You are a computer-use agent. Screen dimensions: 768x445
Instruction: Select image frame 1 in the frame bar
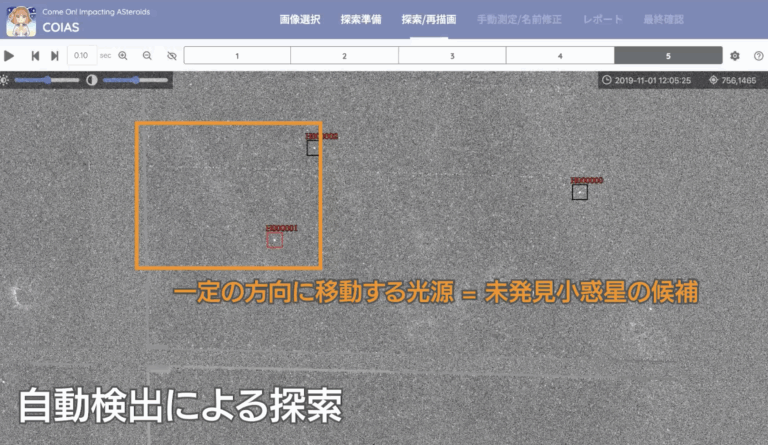click(237, 56)
